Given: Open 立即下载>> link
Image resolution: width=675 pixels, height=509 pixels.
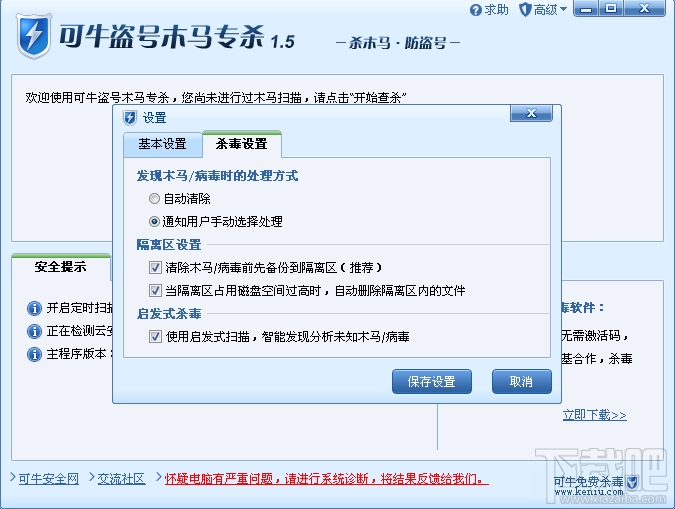Looking at the screenshot, I should 594,415.
